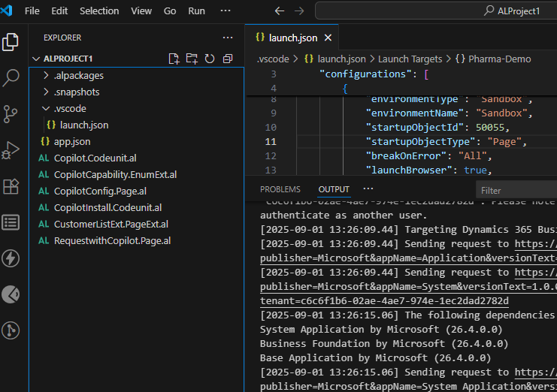
Task: Click the New Folder icon in Explorer
Action: (x=192, y=59)
